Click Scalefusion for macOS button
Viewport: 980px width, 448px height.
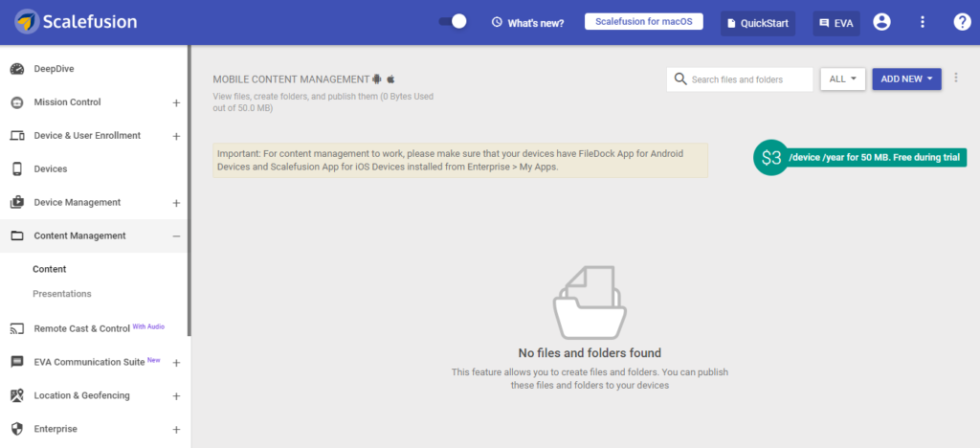point(644,21)
